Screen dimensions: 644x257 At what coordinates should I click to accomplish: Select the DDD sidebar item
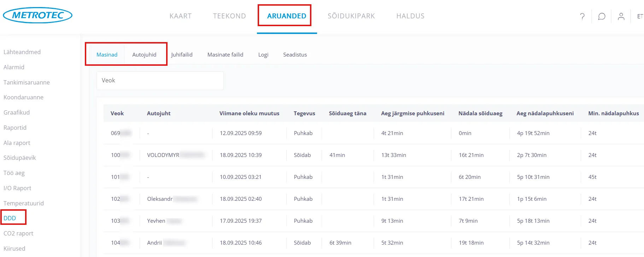(10, 218)
